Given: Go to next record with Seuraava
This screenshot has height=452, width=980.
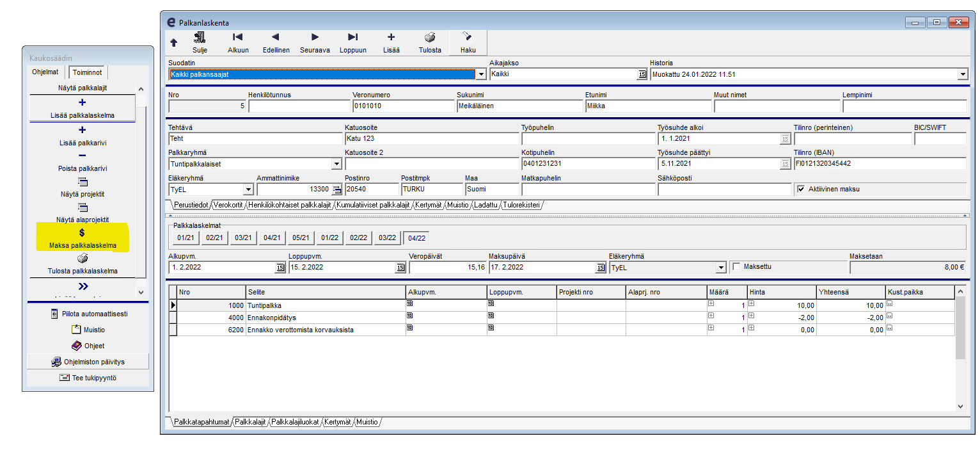Looking at the screenshot, I should (315, 38).
